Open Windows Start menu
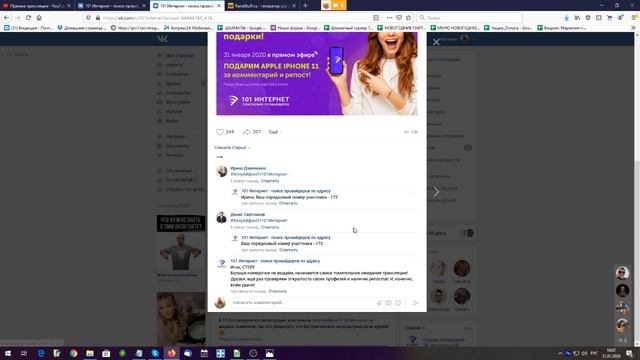 coord(7,353)
